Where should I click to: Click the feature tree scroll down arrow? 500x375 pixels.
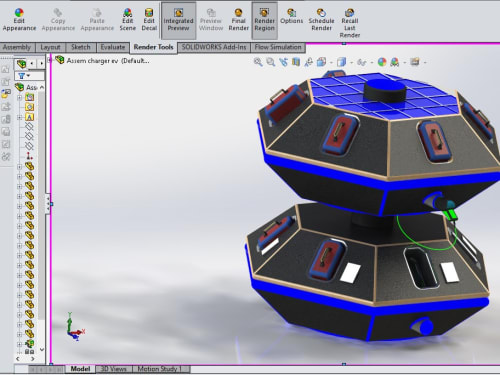pyautogui.click(x=42, y=349)
